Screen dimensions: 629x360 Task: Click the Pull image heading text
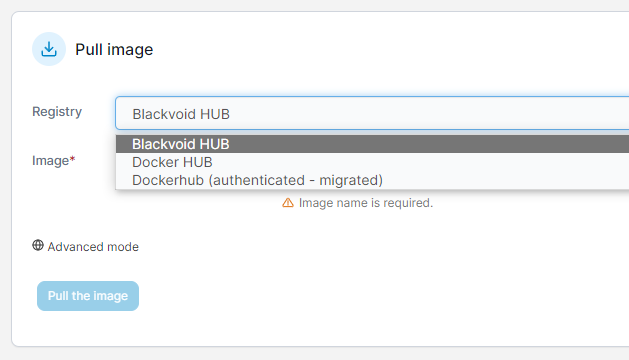point(114,50)
